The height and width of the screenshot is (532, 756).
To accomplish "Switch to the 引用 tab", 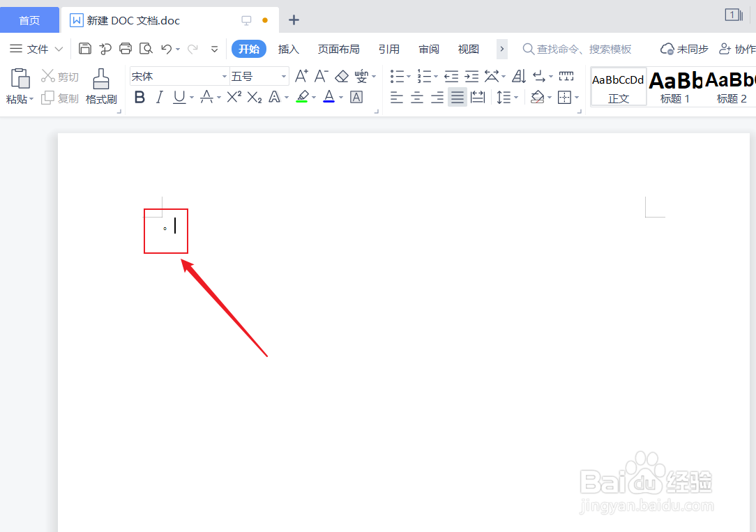I will [x=389, y=49].
